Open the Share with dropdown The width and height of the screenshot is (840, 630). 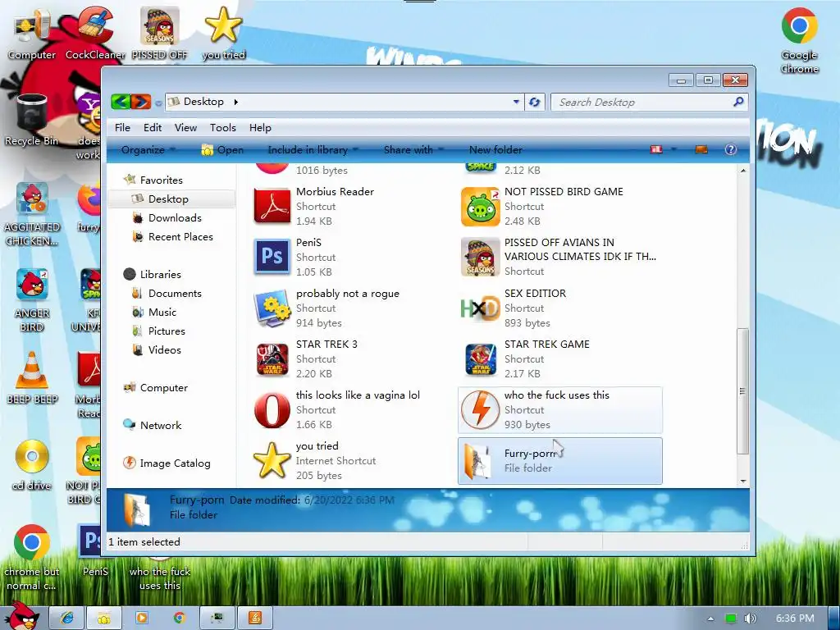tap(413, 150)
